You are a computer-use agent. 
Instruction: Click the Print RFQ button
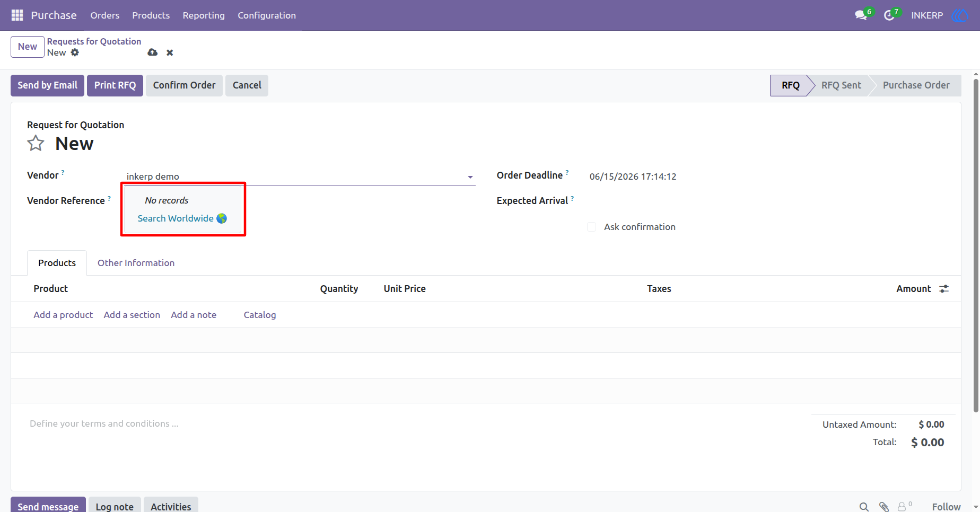click(x=115, y=85)
